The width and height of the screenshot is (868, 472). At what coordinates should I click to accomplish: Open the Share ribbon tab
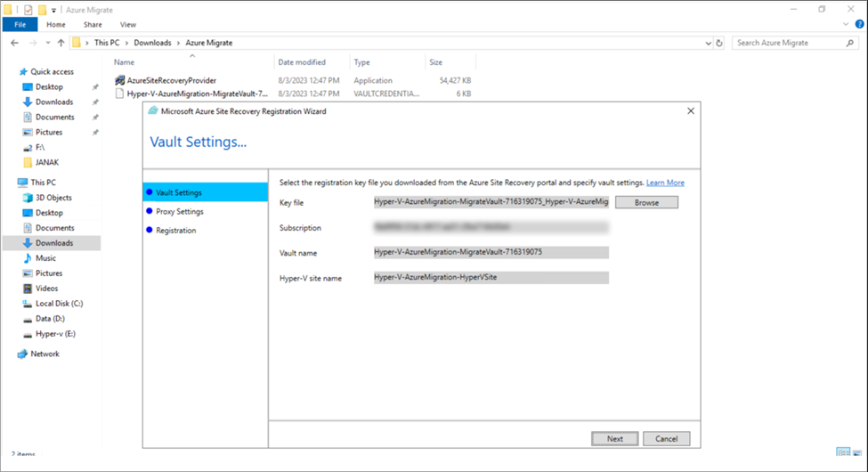(x=93, y=25)
